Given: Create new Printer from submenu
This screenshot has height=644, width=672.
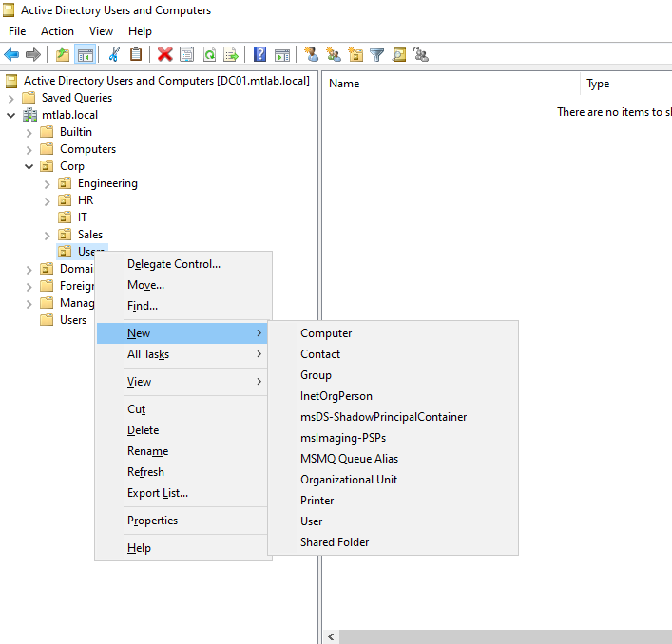Looking at the screenshot, I should point(393,501).
